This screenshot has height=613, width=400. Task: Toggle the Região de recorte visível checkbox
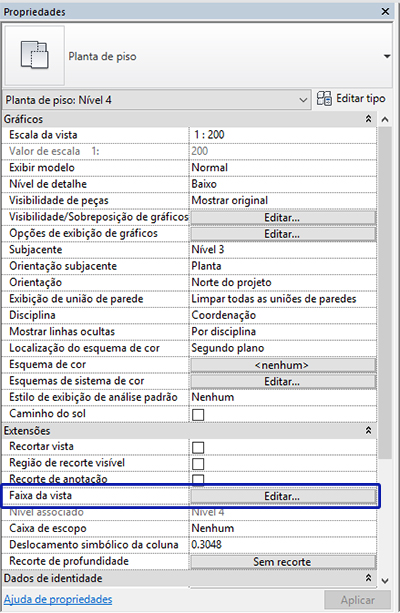coord(198,464)
